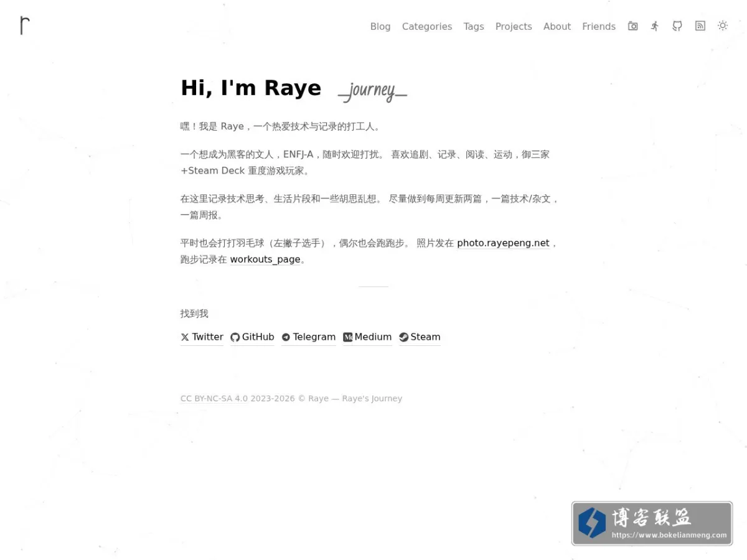Open the RSS feed icon in the header

coord(700,26)
